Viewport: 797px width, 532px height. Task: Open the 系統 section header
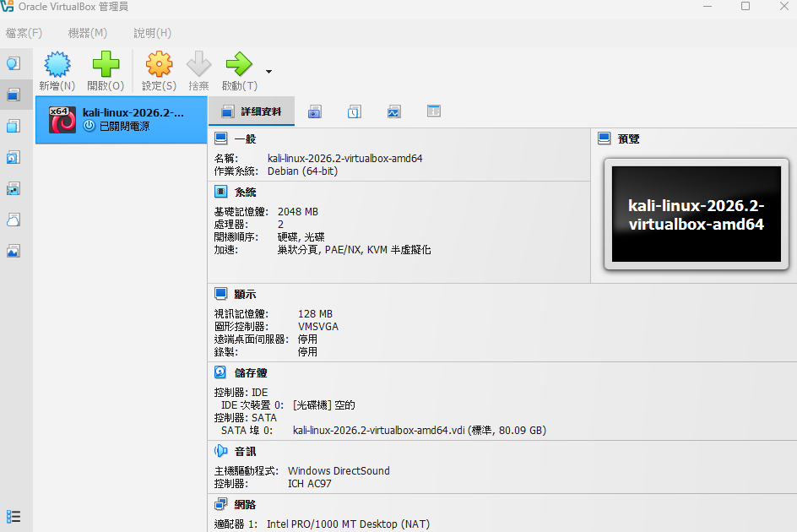click(x=245, y=193)
